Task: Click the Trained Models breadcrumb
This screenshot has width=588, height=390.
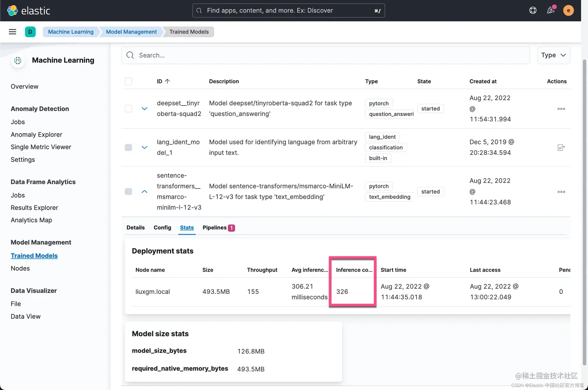Action: [189, 32]
